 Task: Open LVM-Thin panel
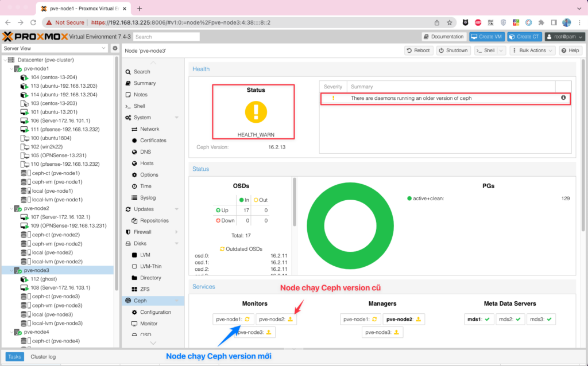[151, 266]
